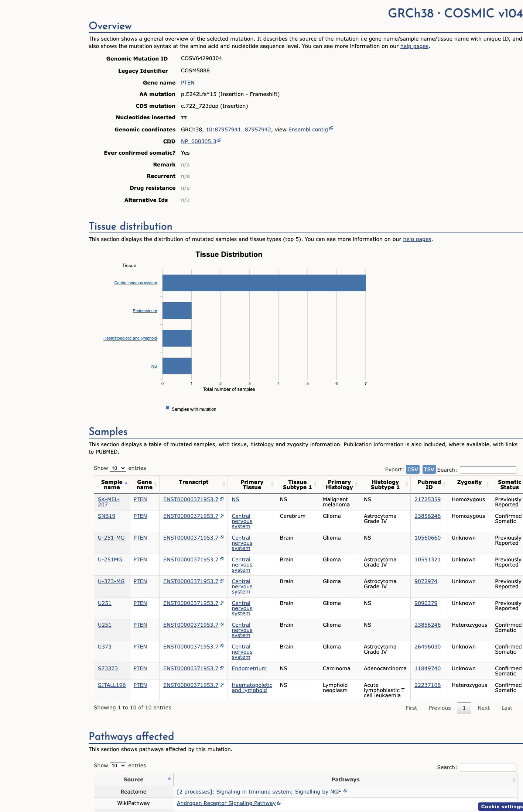
Task: Go to the Next page of samples
Action: point(483,708)
